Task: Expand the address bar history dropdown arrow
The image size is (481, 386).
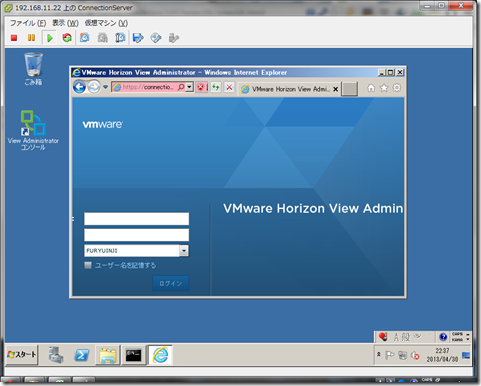Action: pos(189,87)
